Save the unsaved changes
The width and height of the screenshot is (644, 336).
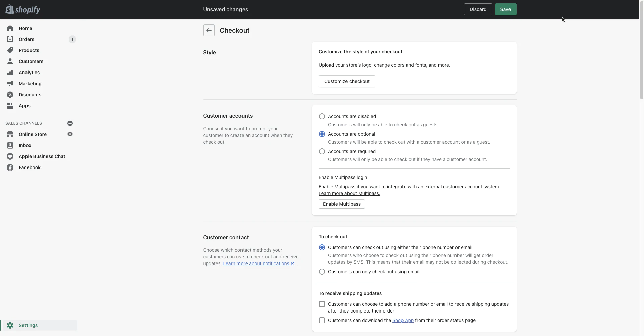coord(505,9)
